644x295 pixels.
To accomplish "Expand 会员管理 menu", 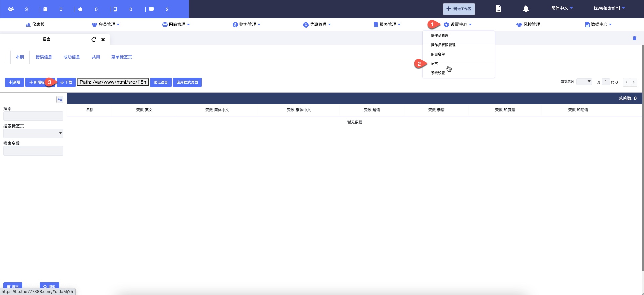I will (105, 24).
